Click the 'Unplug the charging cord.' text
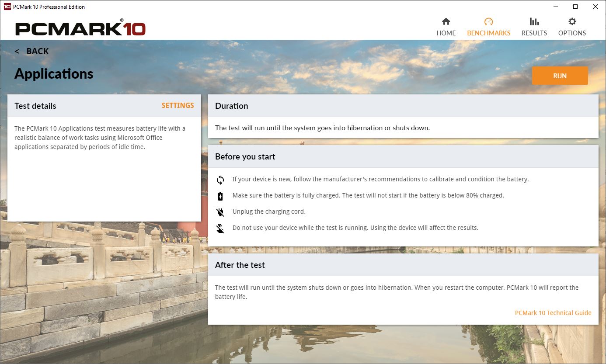Screen dimensions: 606x364 pos(269,211)
